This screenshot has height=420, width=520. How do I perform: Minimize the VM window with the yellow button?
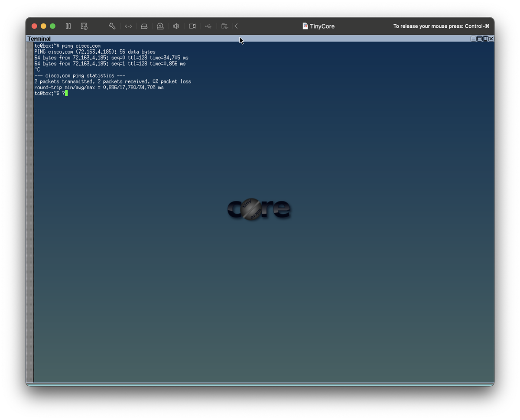(43, 26)
